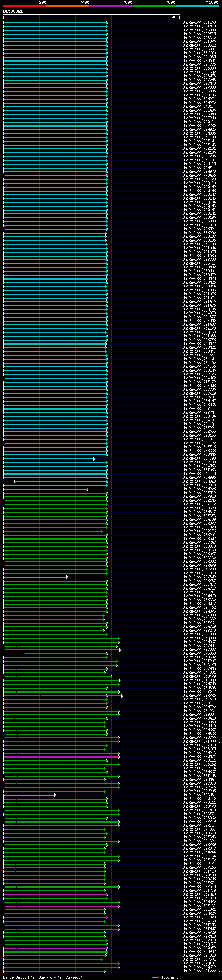Image resolution: width=222 pixels, height=980 pixels.
Task: Open hit UniRef100_C6TE08
Action: 199,23
